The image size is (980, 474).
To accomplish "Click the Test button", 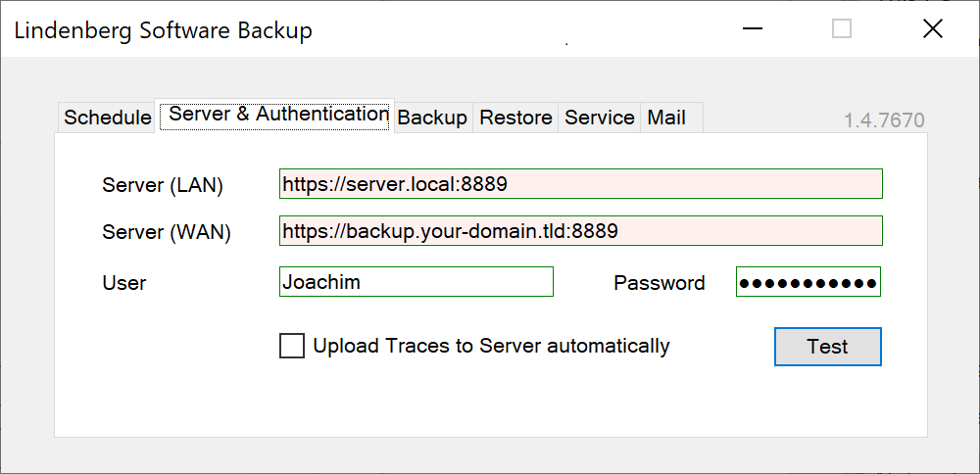I will pos(827,347).
